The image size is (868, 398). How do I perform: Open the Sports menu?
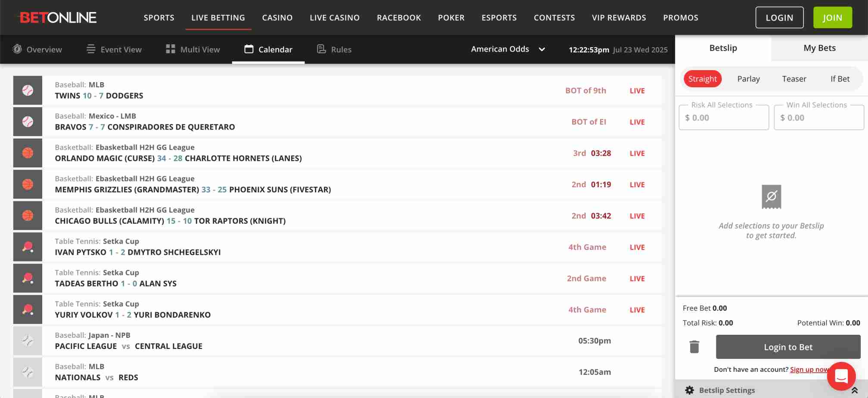(159, 18)
